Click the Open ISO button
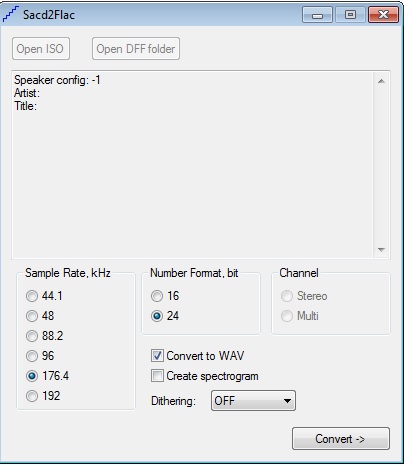 click(x=41, y=49)
